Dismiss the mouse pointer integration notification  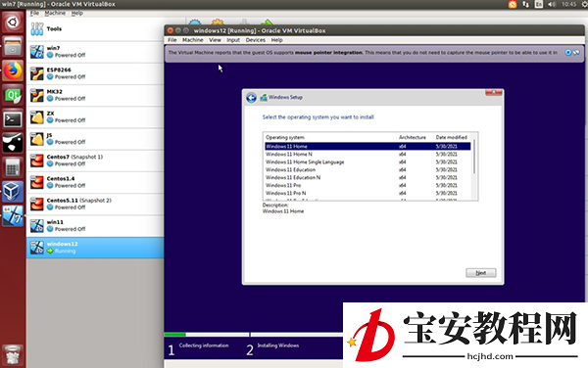[x=568, y=53]
